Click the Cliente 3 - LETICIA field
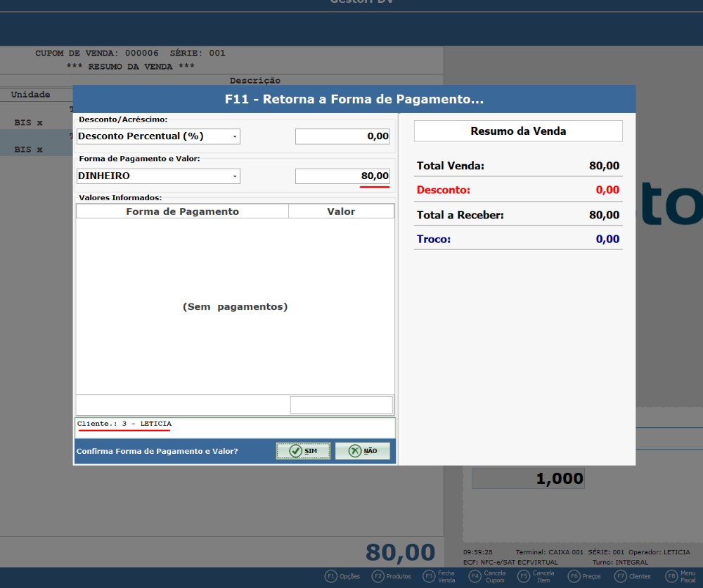The image size is (703, 588). click(x=235, y=428)
